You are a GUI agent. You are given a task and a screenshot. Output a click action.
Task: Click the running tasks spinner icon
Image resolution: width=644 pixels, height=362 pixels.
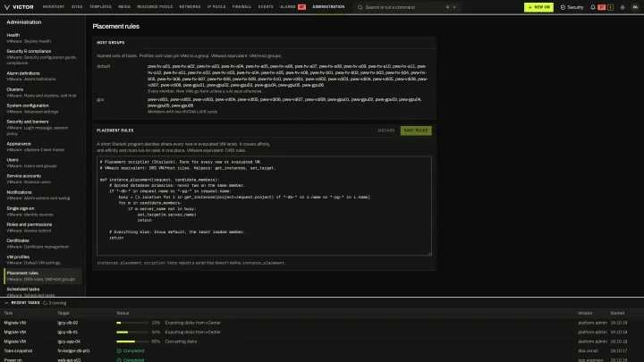[46, 303]
